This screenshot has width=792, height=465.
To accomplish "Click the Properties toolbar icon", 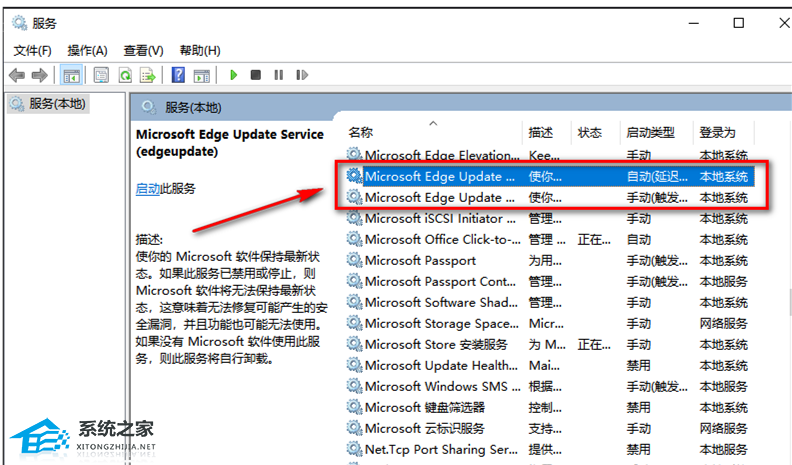I will (101, 76).
